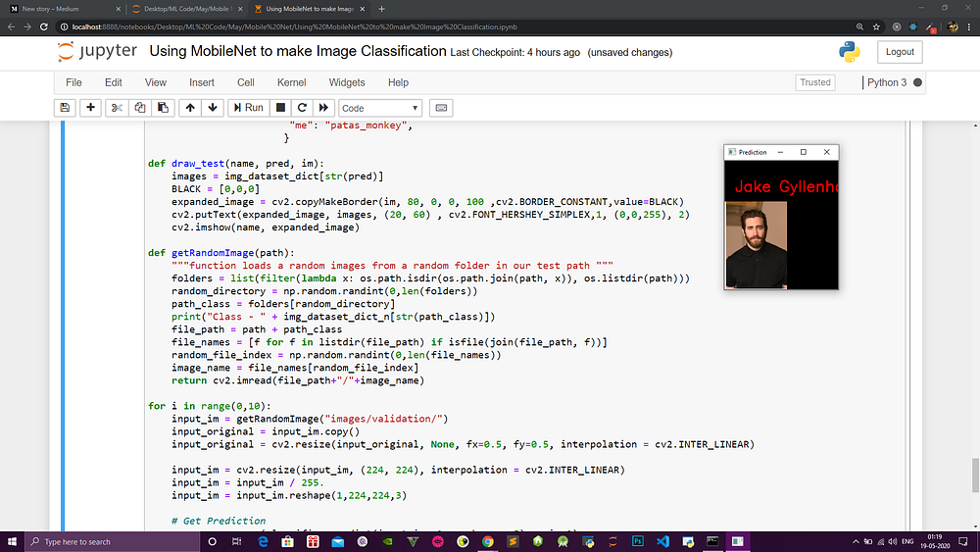Open the File menu
Viewport: 980px width, 552px height.
click(73, 82)
